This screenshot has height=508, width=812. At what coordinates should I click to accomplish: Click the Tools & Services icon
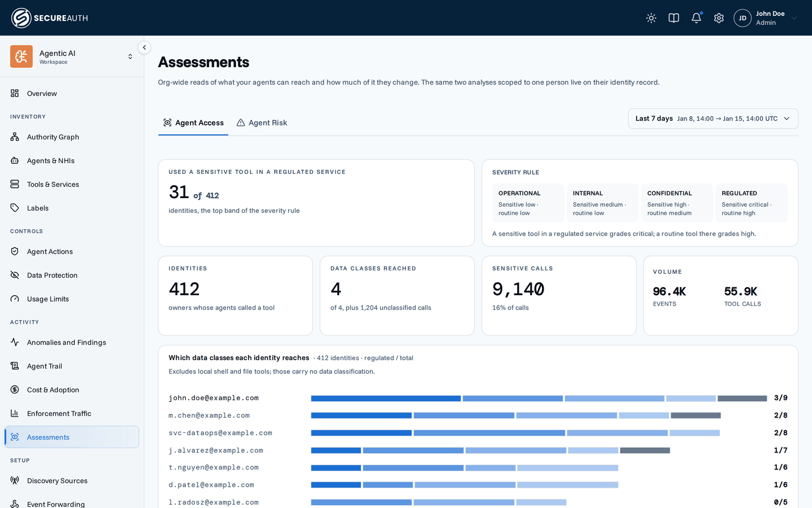pos(15,184)
